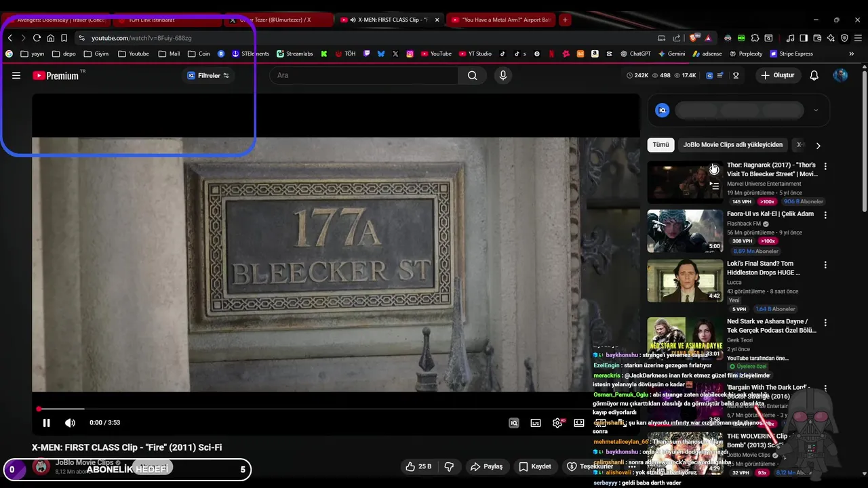
Task: Like the video showing 25 B likes
Action: coord(418,466)
